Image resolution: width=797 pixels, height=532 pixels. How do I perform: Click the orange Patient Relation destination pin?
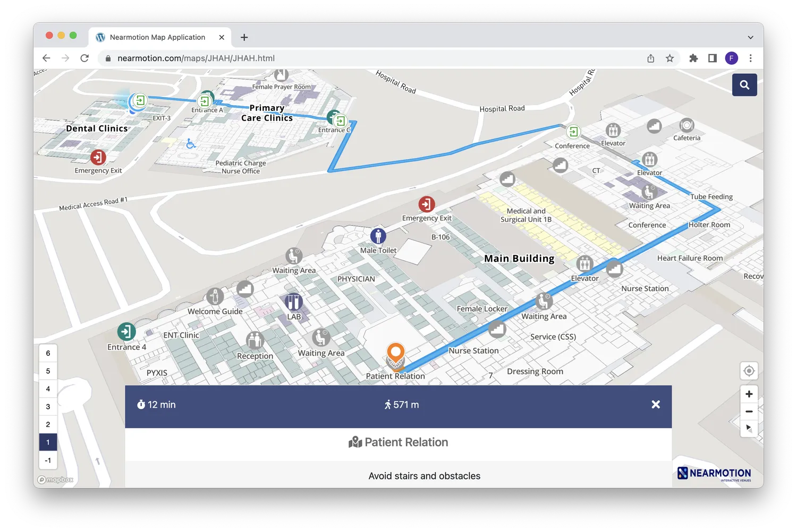click(x=396, y=355)
